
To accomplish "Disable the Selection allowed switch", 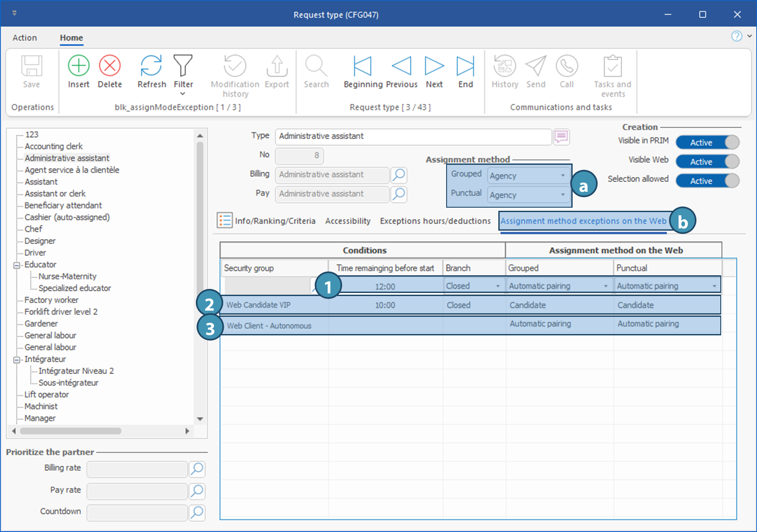I will [x=707, y=181].
